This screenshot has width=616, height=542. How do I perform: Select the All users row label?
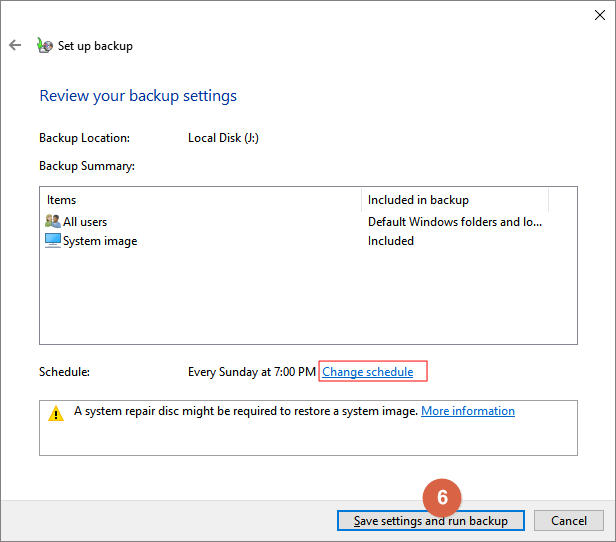pyautogui.click(x=85, y=221)
